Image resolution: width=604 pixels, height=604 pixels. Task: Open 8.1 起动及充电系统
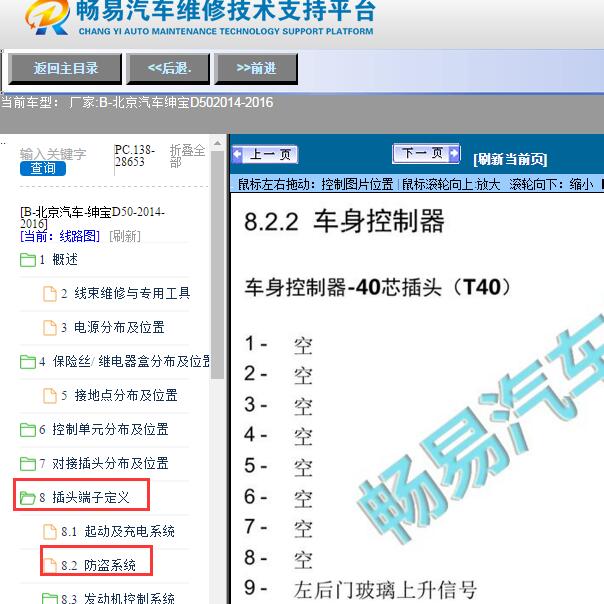(117, 532)
